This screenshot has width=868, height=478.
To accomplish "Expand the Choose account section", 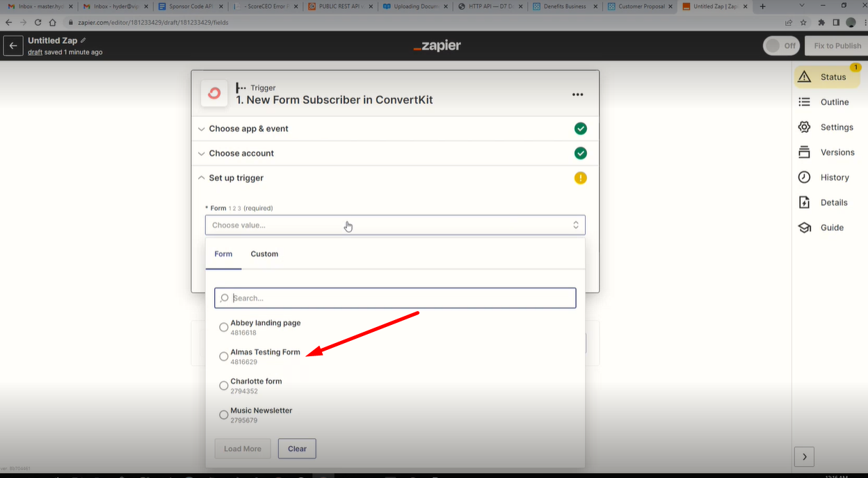I will pos(395,153).
